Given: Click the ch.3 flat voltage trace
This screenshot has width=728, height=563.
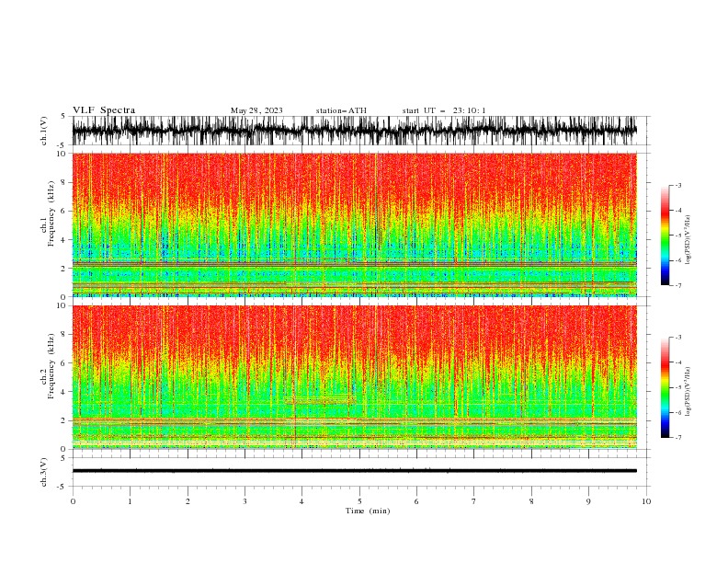Looking at the screenshot, I should point(355,471).
